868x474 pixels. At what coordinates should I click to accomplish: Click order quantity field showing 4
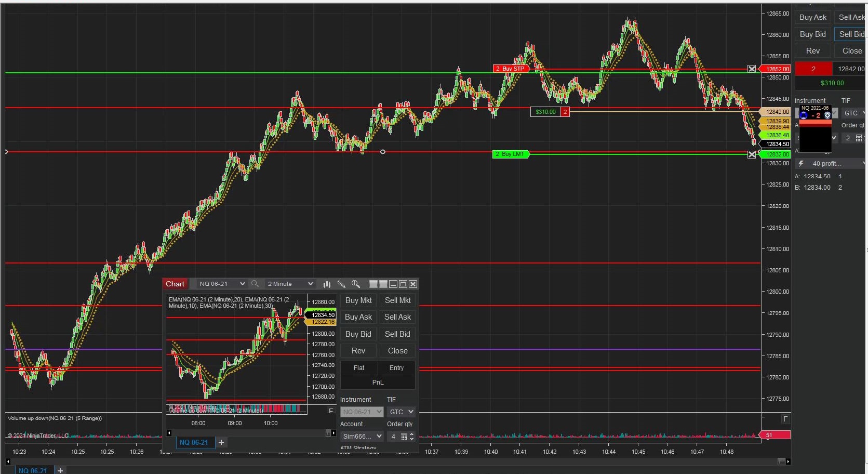tap(393, 437)
